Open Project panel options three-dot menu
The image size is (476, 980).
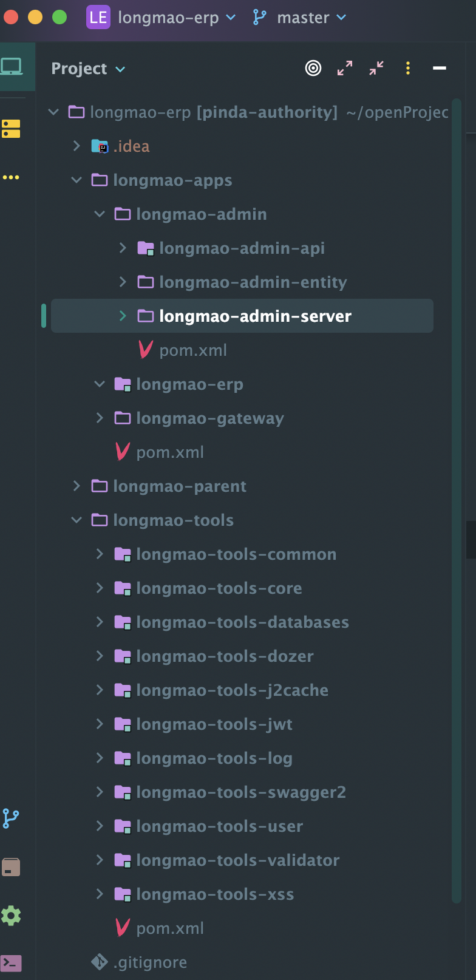(x=408, y=69)
